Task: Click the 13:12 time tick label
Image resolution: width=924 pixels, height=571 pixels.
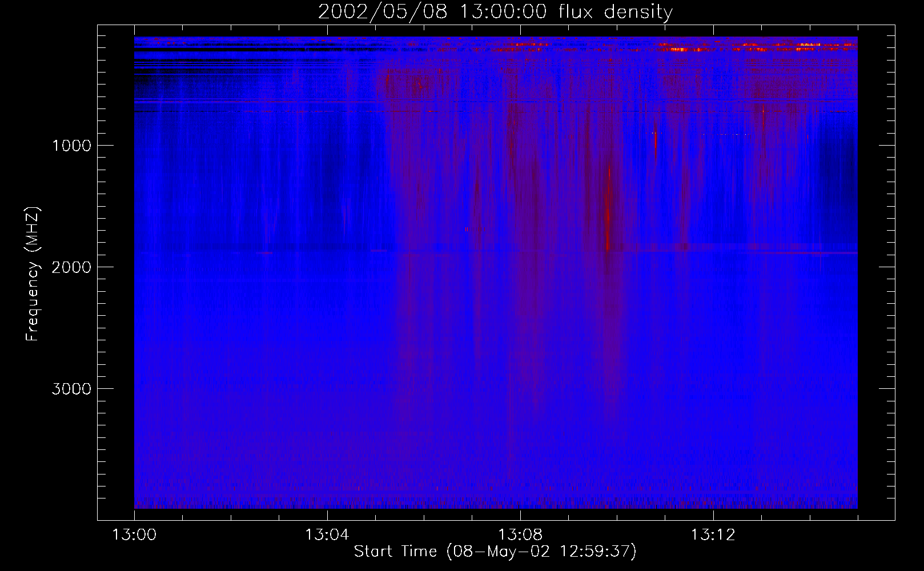Action: point(713,535)
